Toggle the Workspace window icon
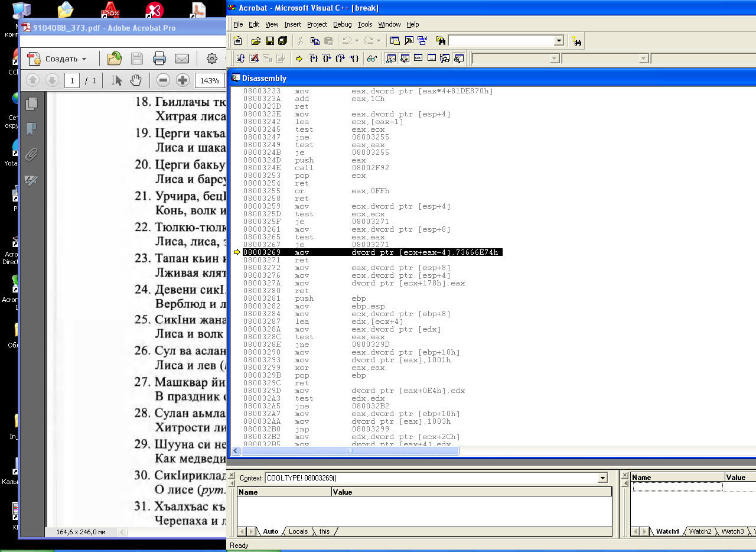This screenshot has height=552, width=756. pyautogui.click(x=395, y=41)
